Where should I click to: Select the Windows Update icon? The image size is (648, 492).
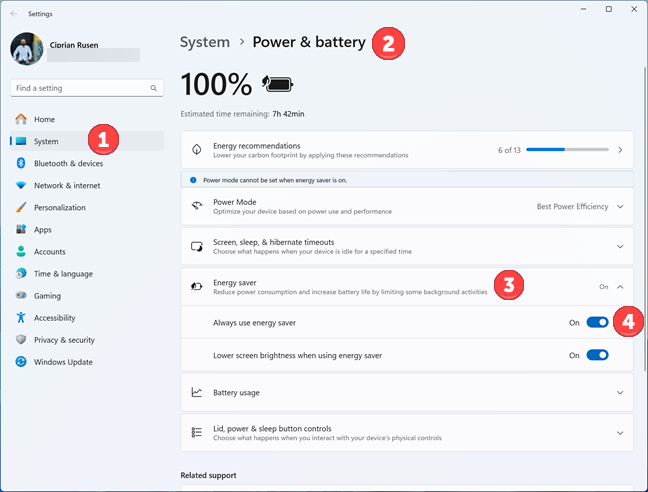tap(20, 362)
